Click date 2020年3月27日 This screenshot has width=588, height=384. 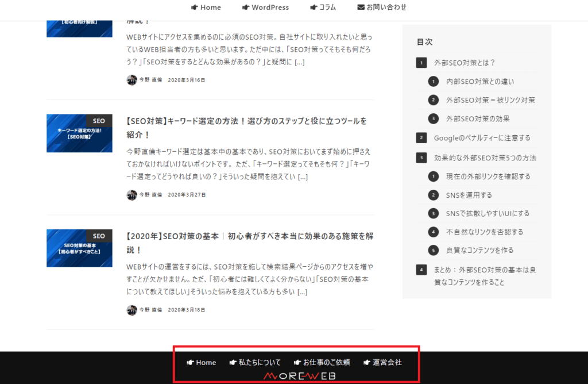coord(187,195)
